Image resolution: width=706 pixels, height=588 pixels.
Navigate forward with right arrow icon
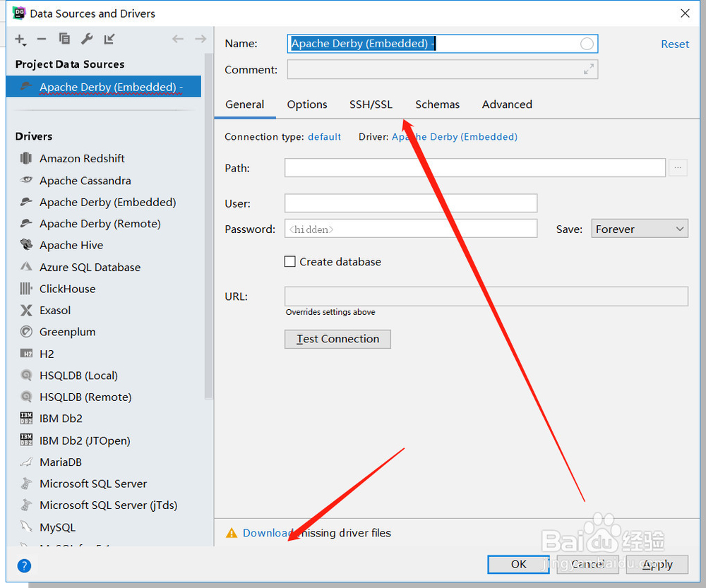tap(201, 39)
